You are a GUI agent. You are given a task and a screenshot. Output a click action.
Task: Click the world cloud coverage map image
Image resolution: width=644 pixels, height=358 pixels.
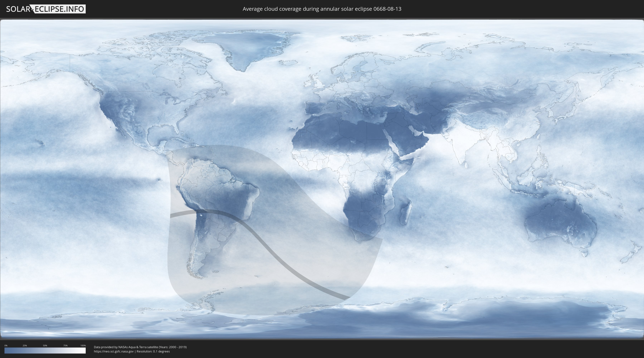pyautogui.click(x=322, y=179)
